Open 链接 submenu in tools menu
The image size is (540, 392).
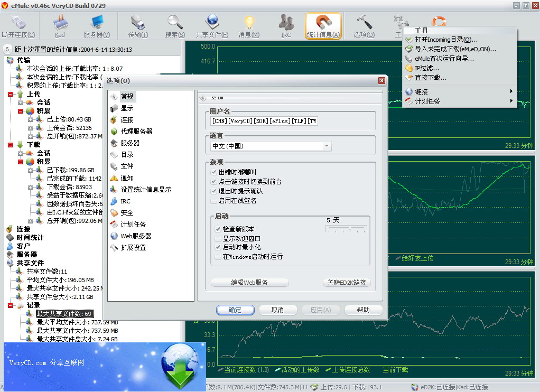(x=460, y=91)
